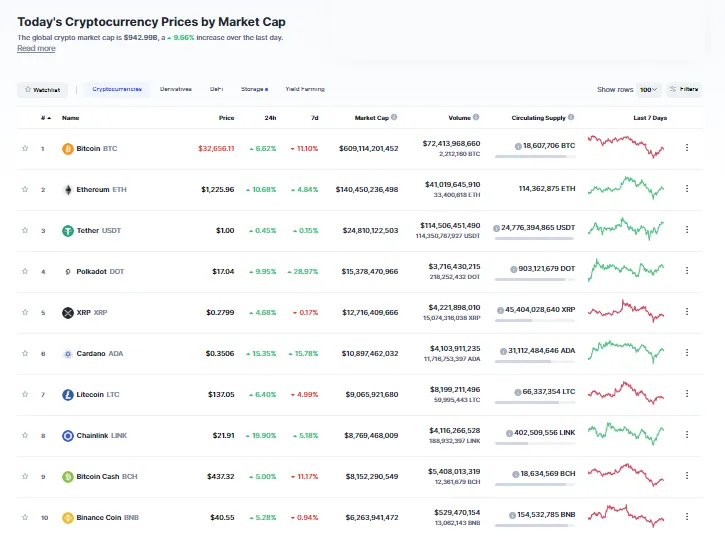
Task: Star Polkadot to add to watchlist
Action: (x=25, y=271)
